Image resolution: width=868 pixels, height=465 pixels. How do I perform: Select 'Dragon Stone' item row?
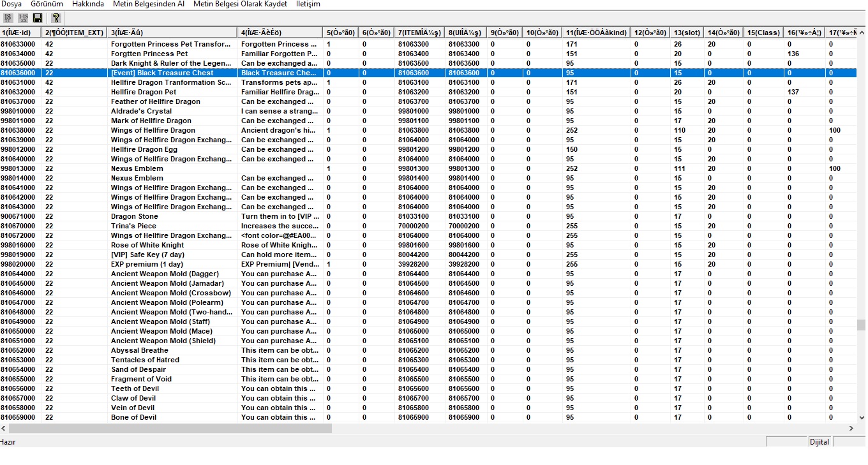(428, 216)
